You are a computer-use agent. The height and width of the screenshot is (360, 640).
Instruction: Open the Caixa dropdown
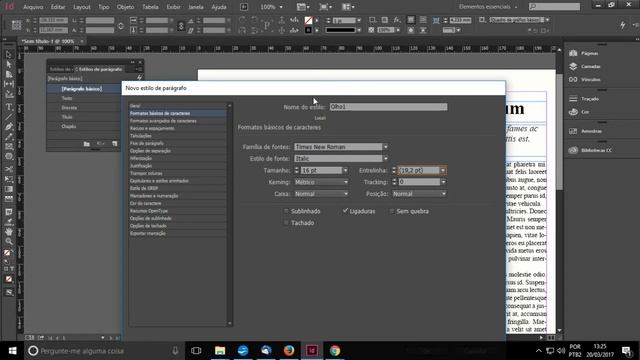(x=321, y=194)
